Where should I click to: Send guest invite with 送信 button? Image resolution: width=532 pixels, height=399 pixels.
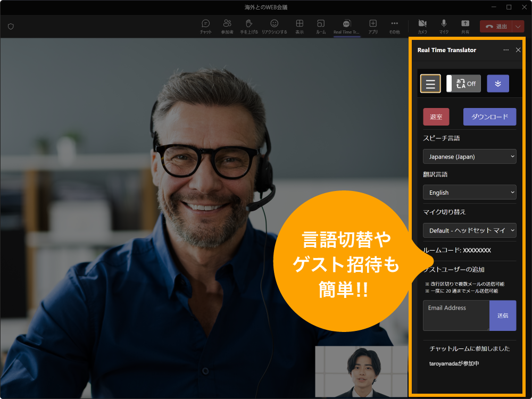coord(503,315)
